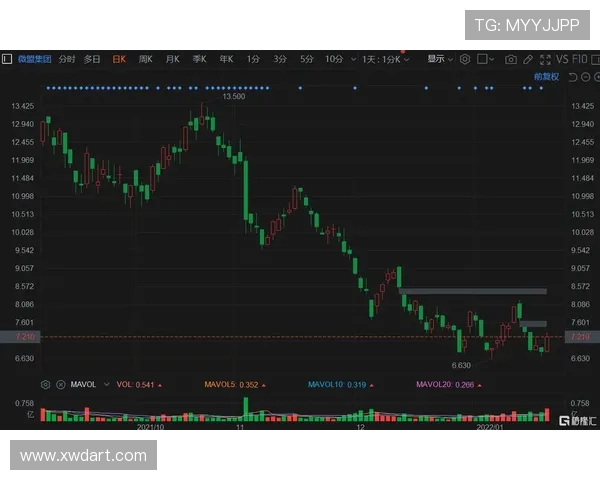Switch to the 分时 intraday tab
This screenshot has width=600, height=480.
(67, 59)
